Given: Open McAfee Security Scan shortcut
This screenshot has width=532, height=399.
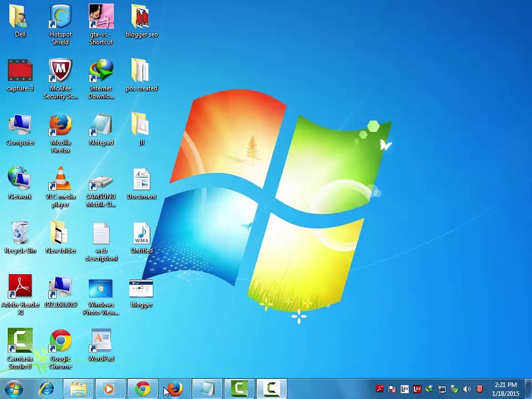Looking at the screenshot, I should point(60,79).
